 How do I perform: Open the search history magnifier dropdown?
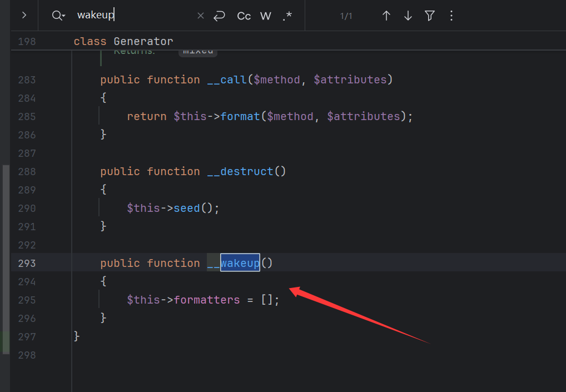click(58, 16)
